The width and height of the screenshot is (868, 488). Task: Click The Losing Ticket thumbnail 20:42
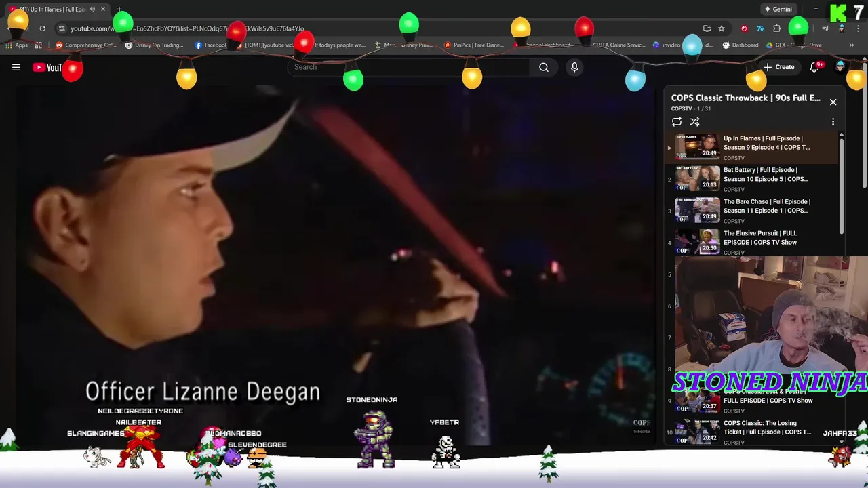click(x=697, y=431)
